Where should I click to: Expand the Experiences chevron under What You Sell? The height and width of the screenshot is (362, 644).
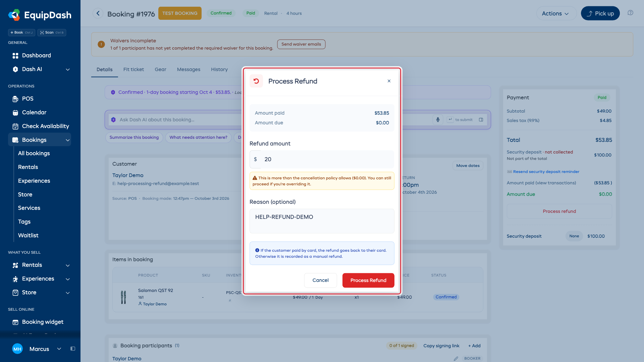click(x=68, y=279)
